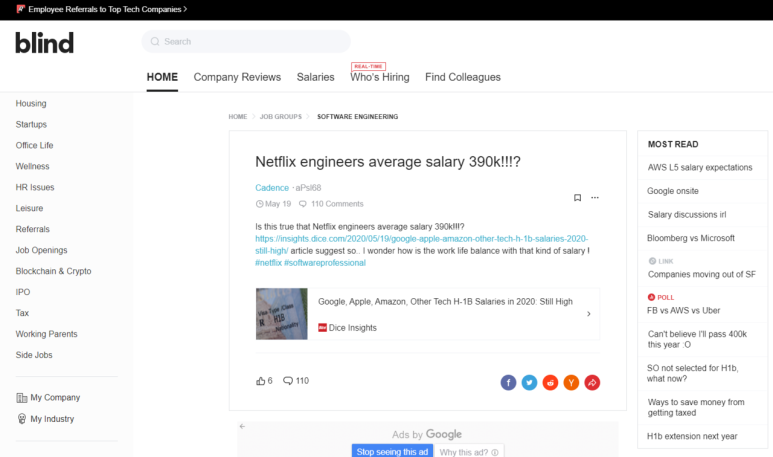Open the Job Openings topic
The height and width of the screenshot is (457, 773).
(41, 250)
